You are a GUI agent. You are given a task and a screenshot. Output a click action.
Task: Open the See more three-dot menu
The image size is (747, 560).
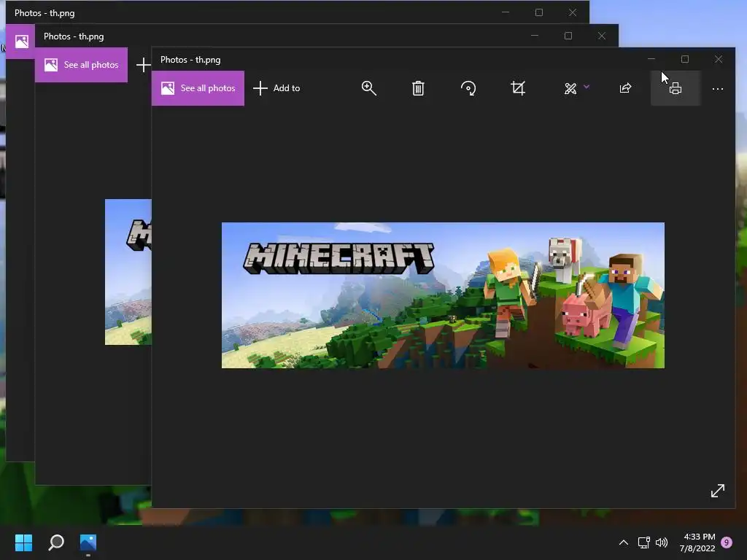point(718,88)
